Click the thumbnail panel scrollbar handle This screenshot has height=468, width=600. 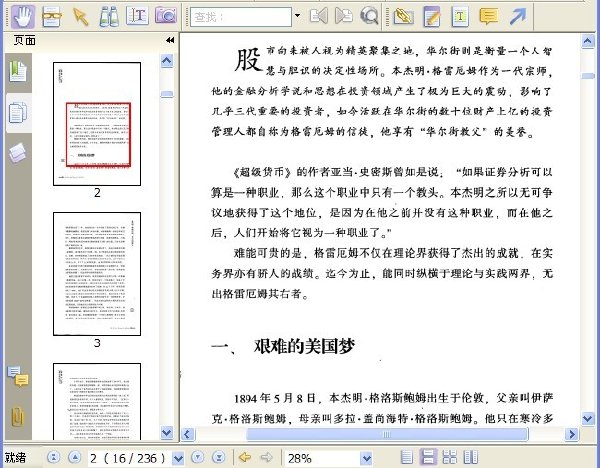coord(167,94)
